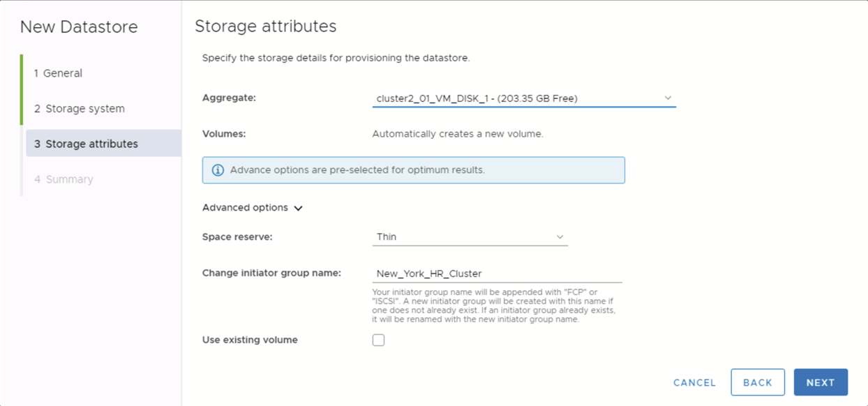868x406 pixels.
Task: Enable the Use existing volume checkbox
Action: coord(378,340)
